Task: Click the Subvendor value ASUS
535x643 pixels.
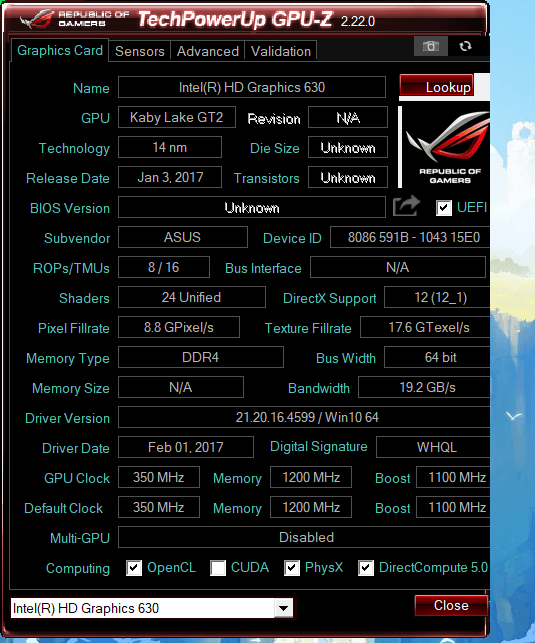Action: (x=183, y=237)
